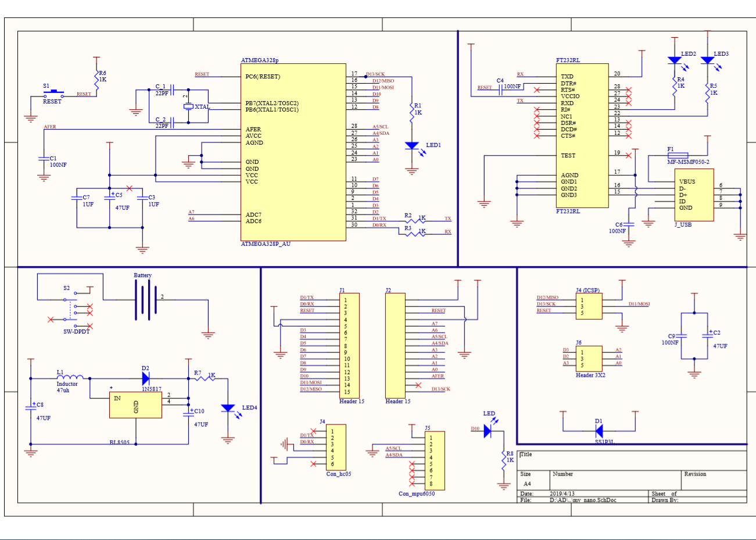
Task: Select the Con_mpu6050 connector body
Action: (435, 460)
